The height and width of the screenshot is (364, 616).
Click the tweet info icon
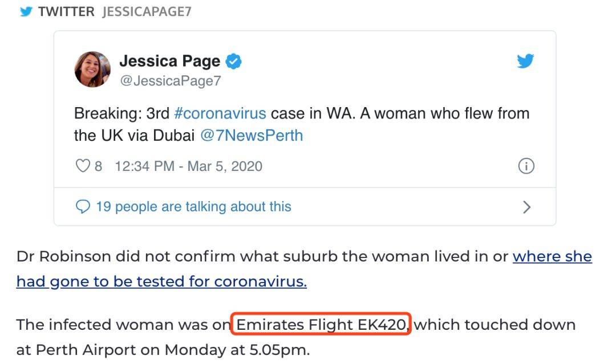tap(526, 166)
